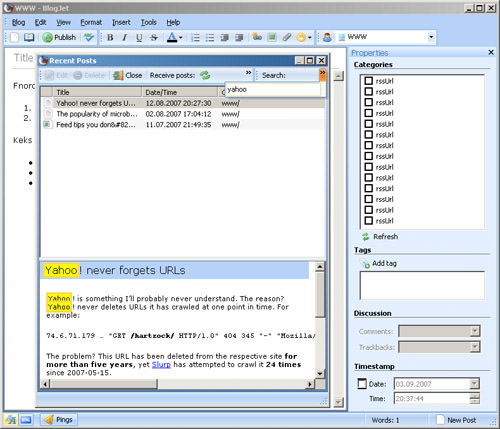Run the spell check icon
The image size is (500, 429).
point(89,37)
